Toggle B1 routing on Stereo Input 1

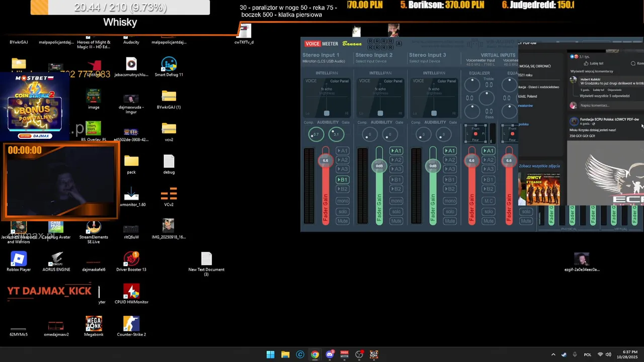click(x=343, y=179)
